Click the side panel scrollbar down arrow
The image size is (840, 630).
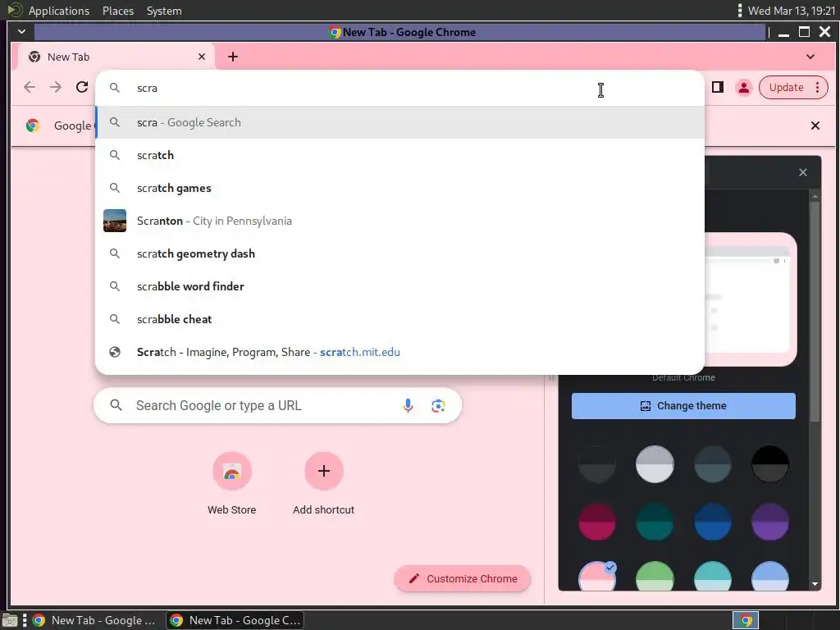(815, 584)
